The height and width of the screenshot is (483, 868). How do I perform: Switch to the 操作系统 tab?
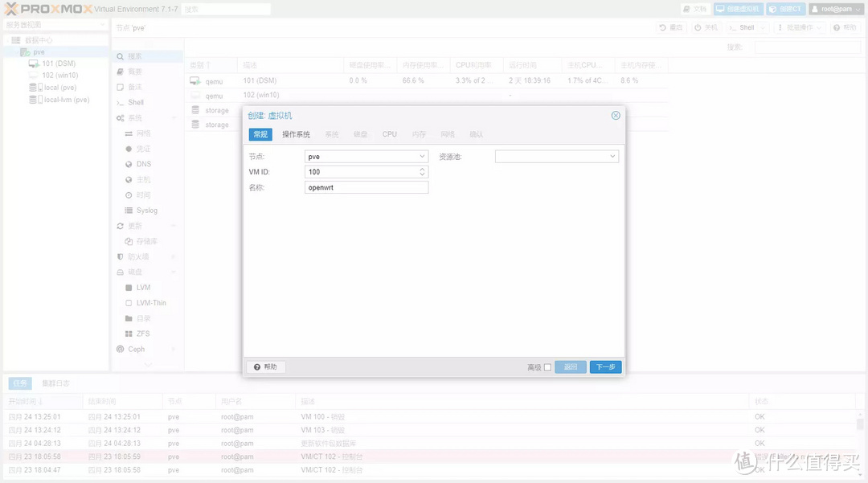click(296, 134)
